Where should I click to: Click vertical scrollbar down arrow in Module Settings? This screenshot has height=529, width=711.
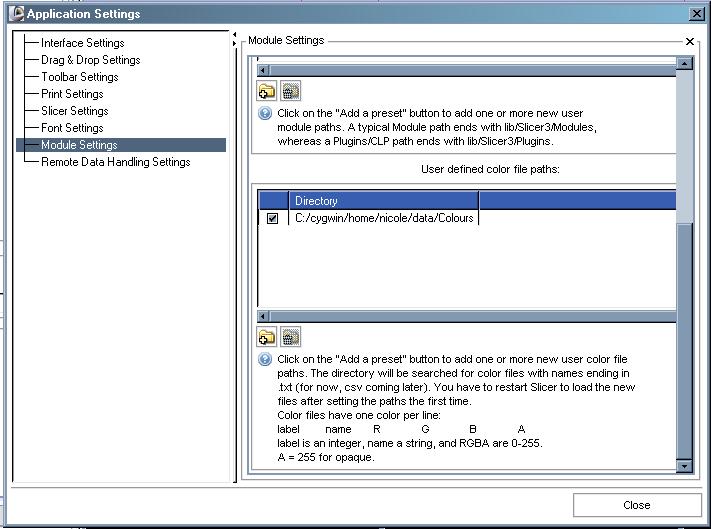[x=684, y=466]
